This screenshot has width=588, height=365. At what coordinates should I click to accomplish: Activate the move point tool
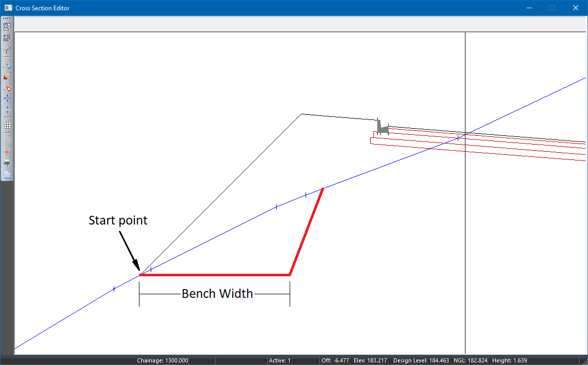(x=7, y=98)
